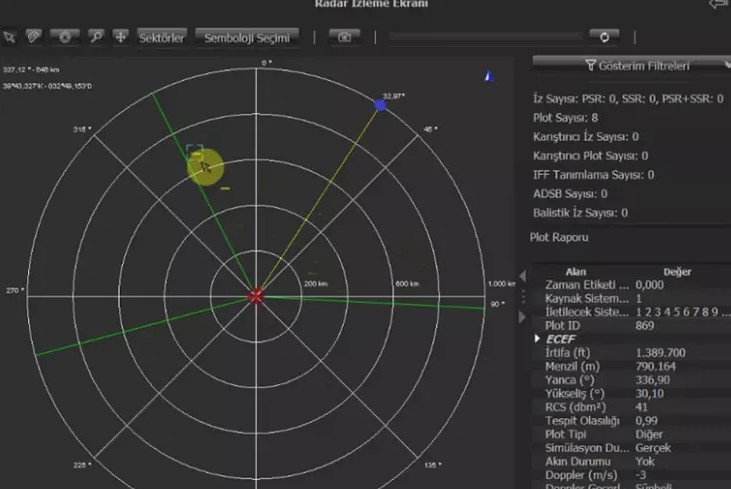Click the circular target toolbar button
Image resolution: width=731 pixels, height=489 pixels.
point(65,37)
